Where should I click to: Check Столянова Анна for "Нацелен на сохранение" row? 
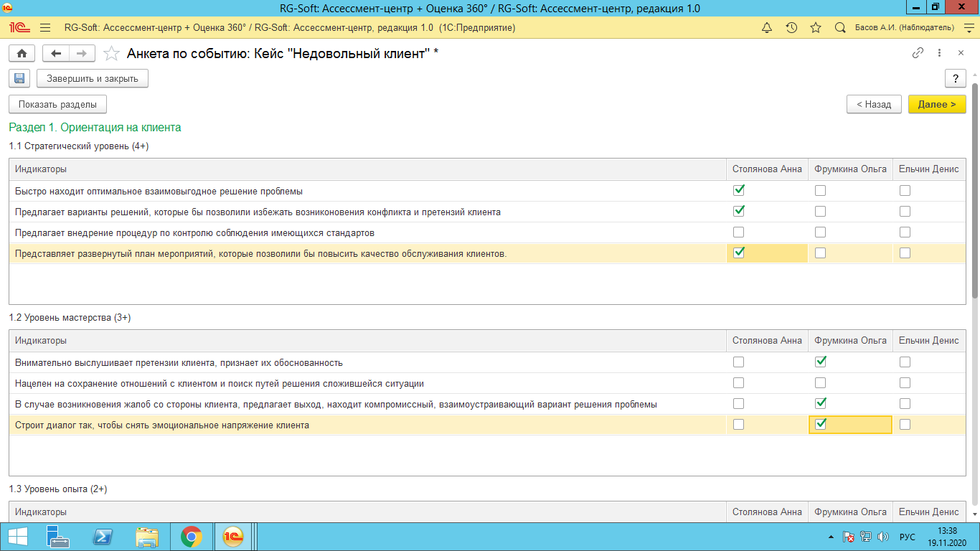(739, 382)
